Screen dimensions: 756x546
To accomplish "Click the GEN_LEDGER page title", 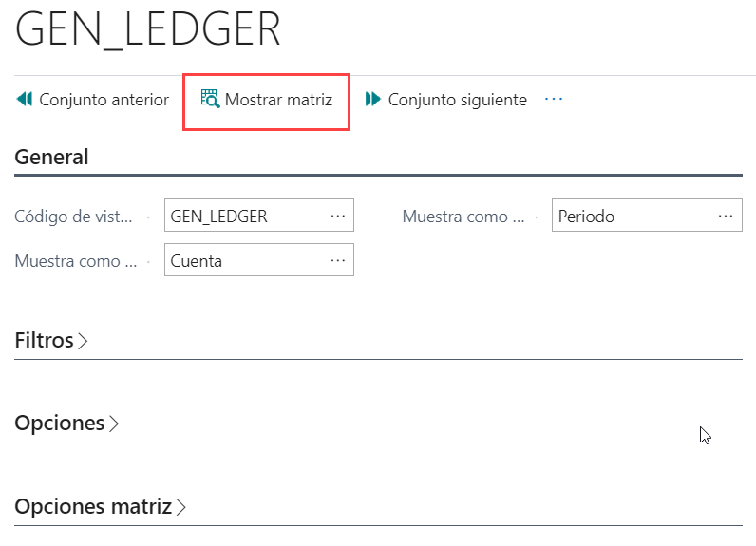I will point(148,29).
